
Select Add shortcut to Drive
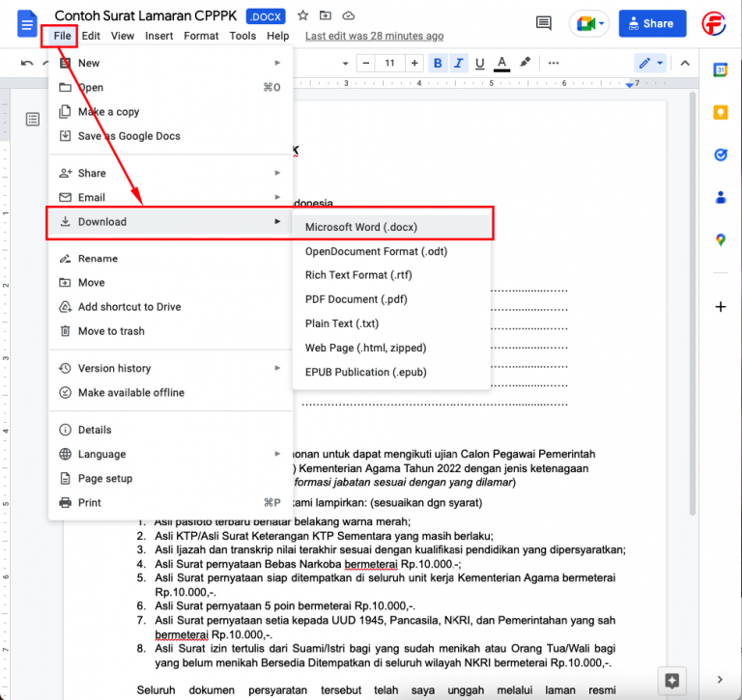(x=170, y=307)
